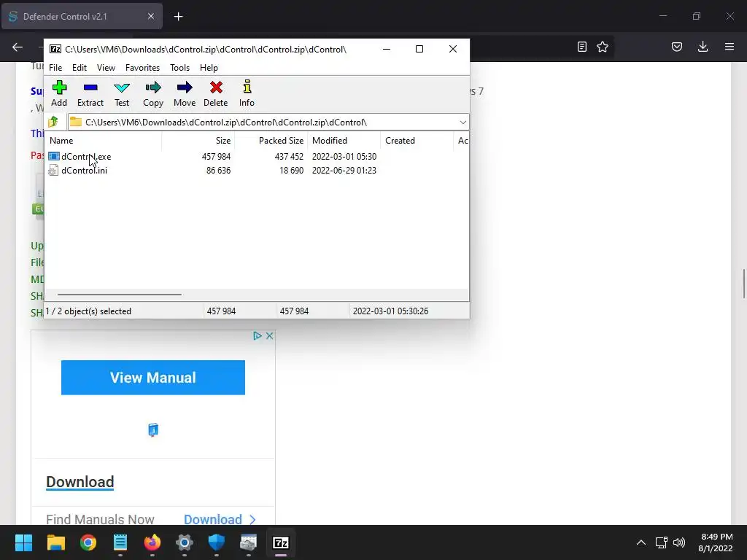
Task: Click the Add toolbar icon in 7-Zip
Action: click(x=59, y=93)
